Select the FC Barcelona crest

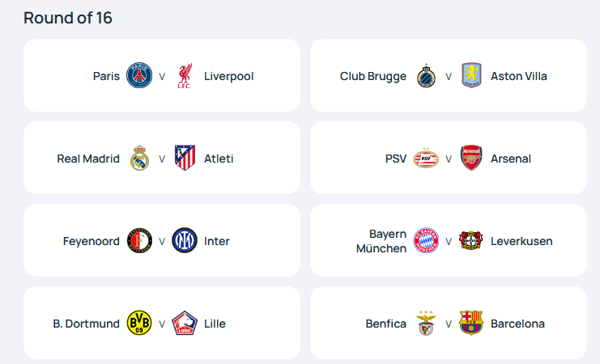point(471,323)
